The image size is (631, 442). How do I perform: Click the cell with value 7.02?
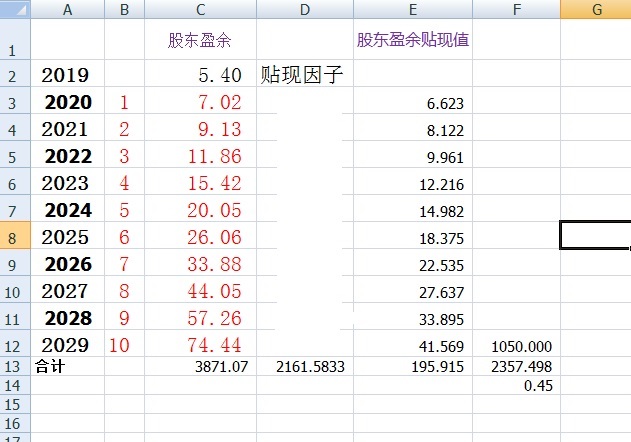click(x=200, y=100)
